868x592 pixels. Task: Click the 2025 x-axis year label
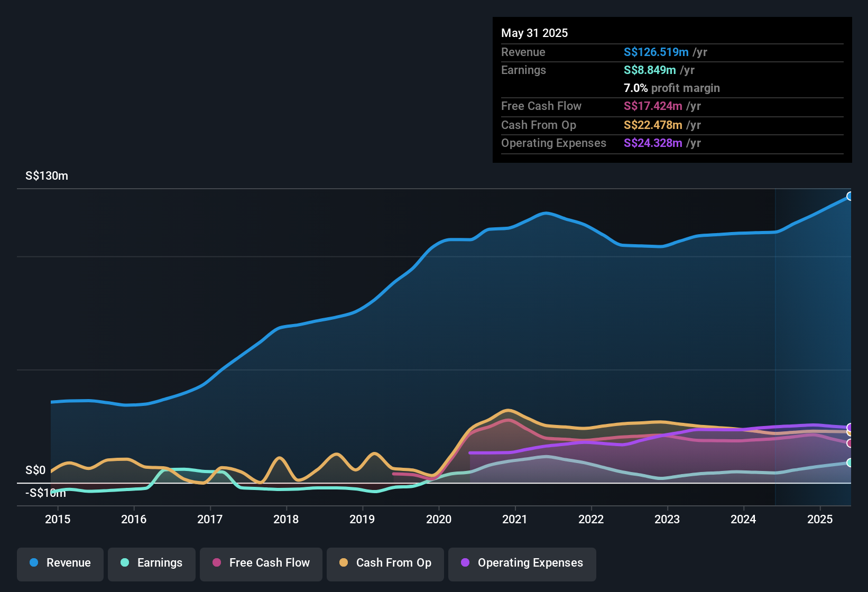tap(820, 519)
